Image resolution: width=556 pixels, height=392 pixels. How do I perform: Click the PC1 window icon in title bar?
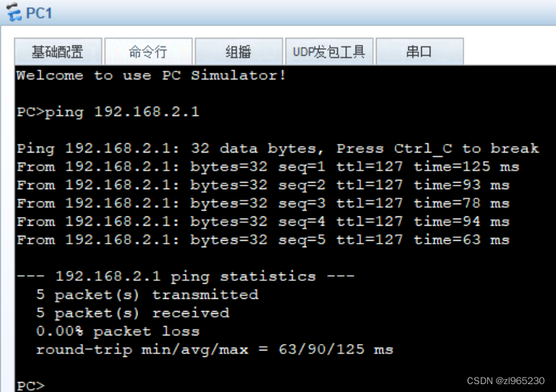point(14,11)
